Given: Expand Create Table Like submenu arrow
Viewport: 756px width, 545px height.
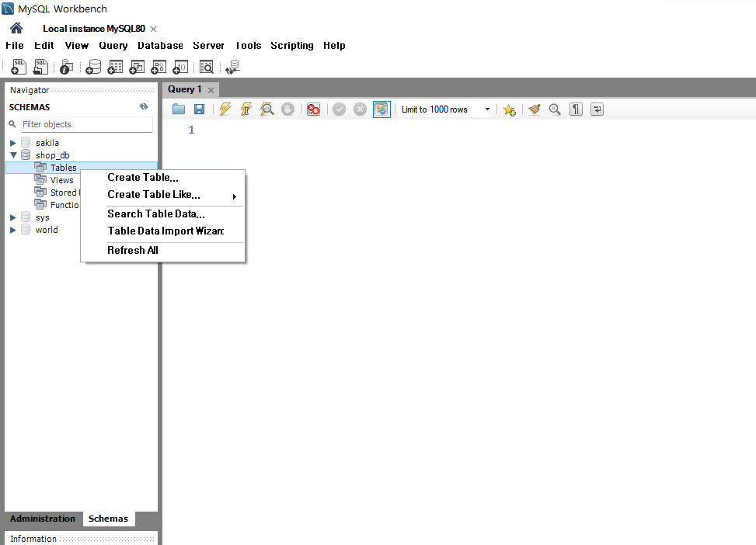Looking at the screenshot, I should pos(235,196).
